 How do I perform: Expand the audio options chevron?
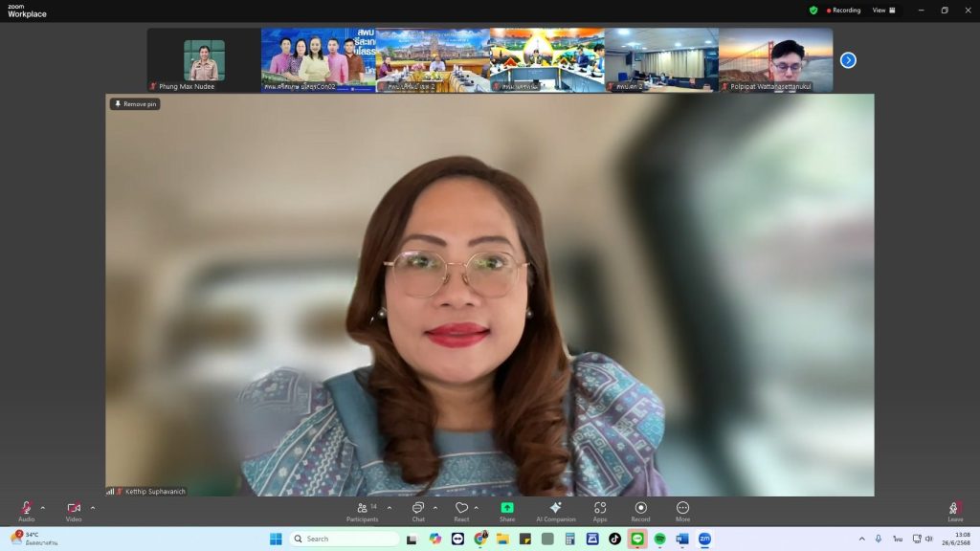[43, 508]
